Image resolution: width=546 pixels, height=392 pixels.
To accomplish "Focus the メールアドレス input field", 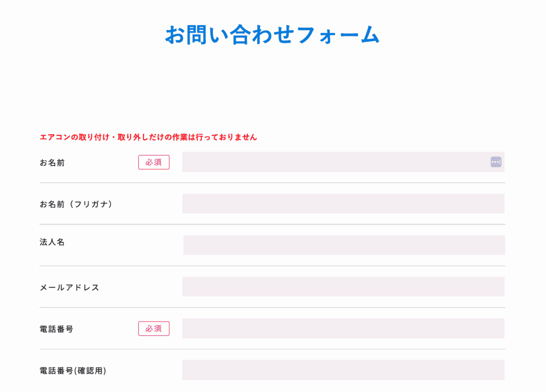I will click(x=343, y=287).
